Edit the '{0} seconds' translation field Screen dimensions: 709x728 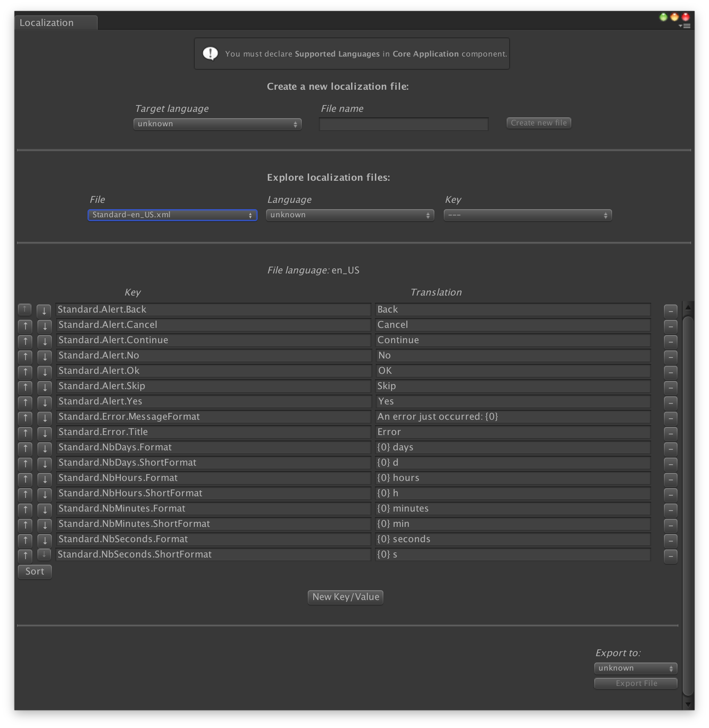tap(513, 539)
